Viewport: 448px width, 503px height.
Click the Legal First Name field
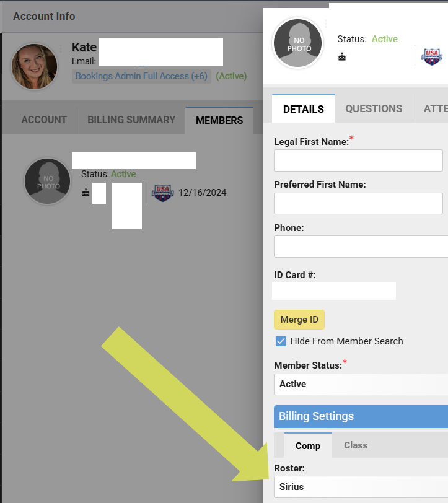[x=358, y=160]
